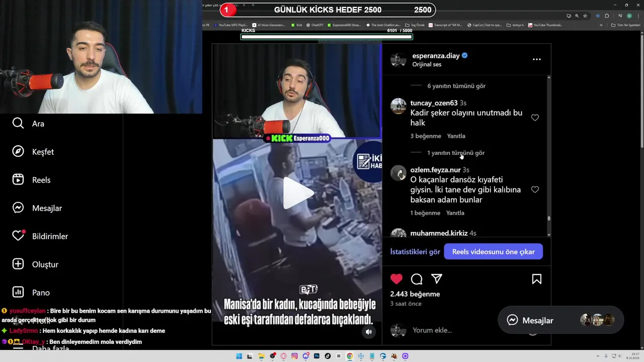Open Chrome three-dot menu
This screenshot has height=362, width=644.
tap(638, 16)
